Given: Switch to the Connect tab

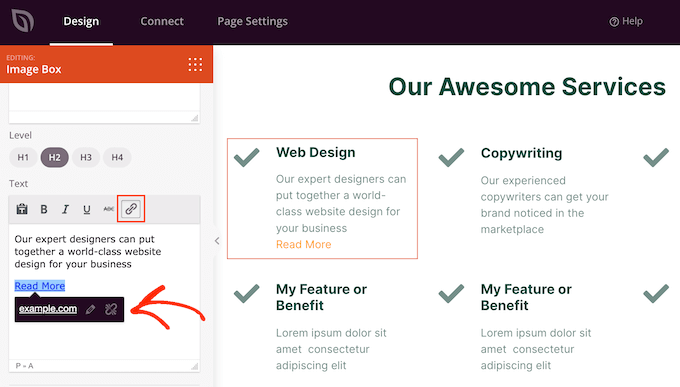Looking at the screenshot, I should pos(162,21).
